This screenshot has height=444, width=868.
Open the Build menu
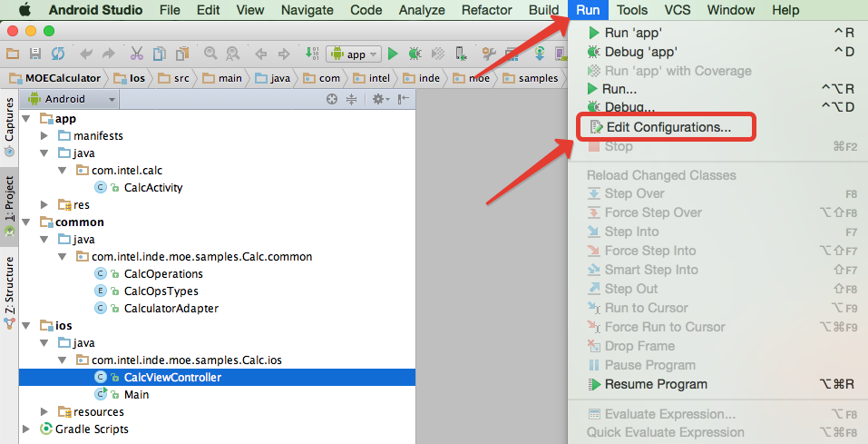(543, 10)
